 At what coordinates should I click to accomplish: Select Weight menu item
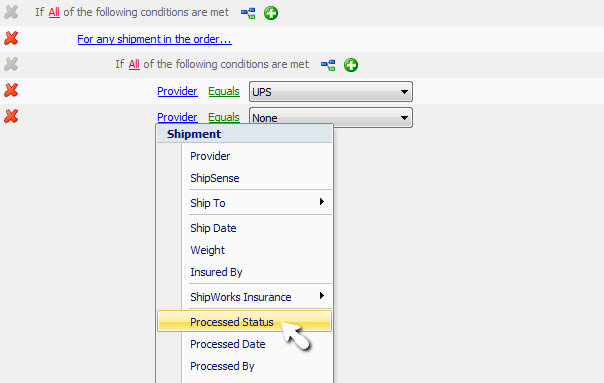(245, 250)
